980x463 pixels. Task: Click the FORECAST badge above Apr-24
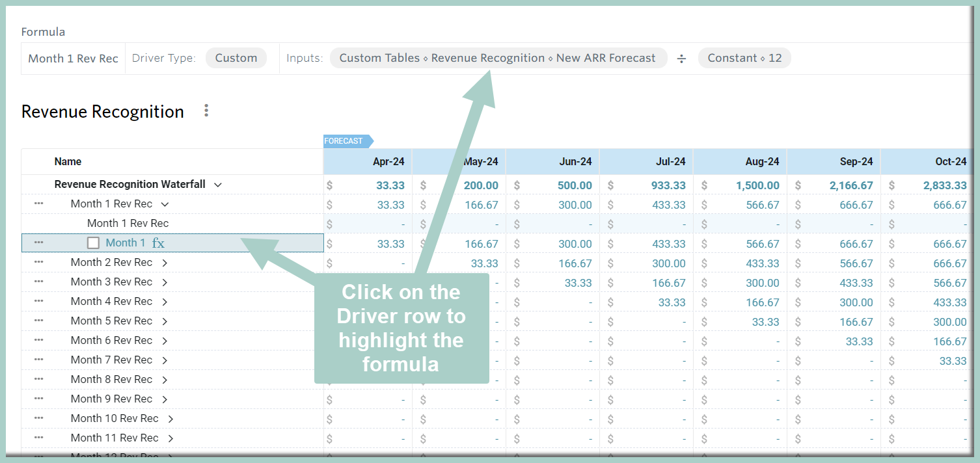[344, 140]
